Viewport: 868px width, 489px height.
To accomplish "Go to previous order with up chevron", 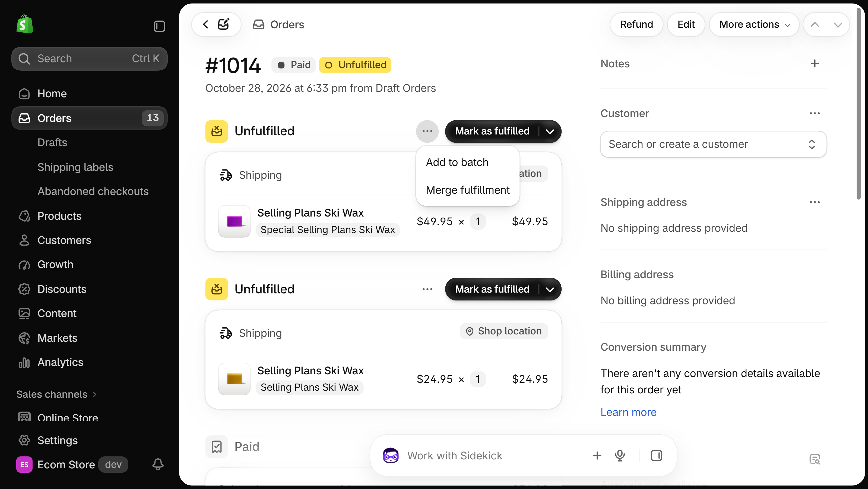I will click(x=815, y=24).
